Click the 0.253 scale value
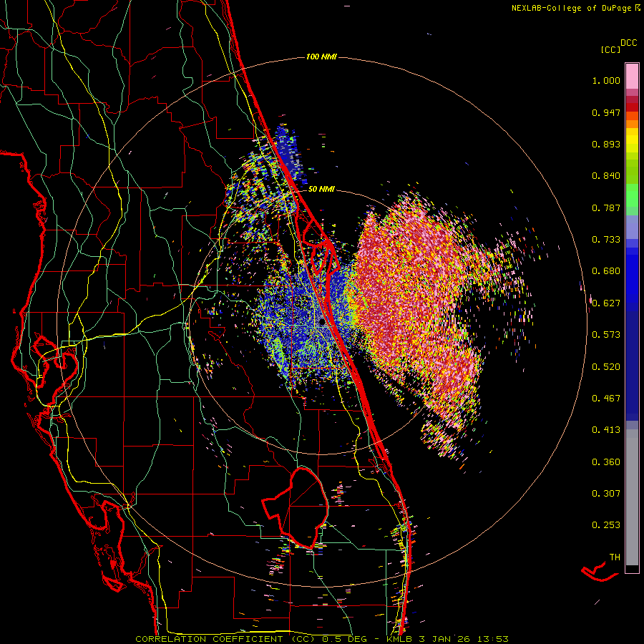The width and height of the screenshot is (644, 644). [606, 525]
